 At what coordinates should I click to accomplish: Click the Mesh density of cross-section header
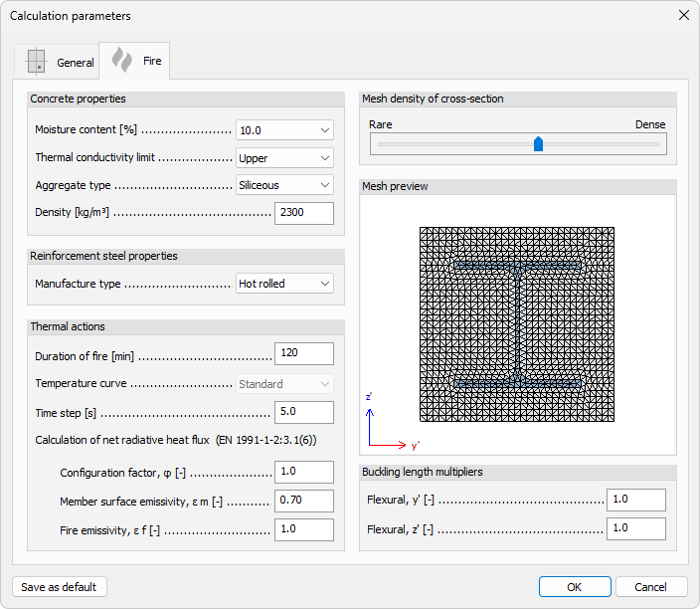pyautogui.click(x=518, y=99)
